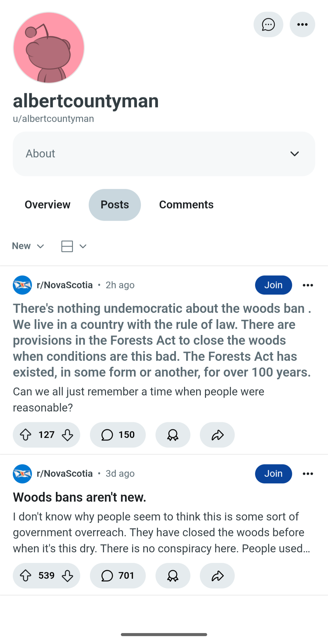328x644 pixels.
Task: Switch to the Comments tab
Action: pos(186,205)
